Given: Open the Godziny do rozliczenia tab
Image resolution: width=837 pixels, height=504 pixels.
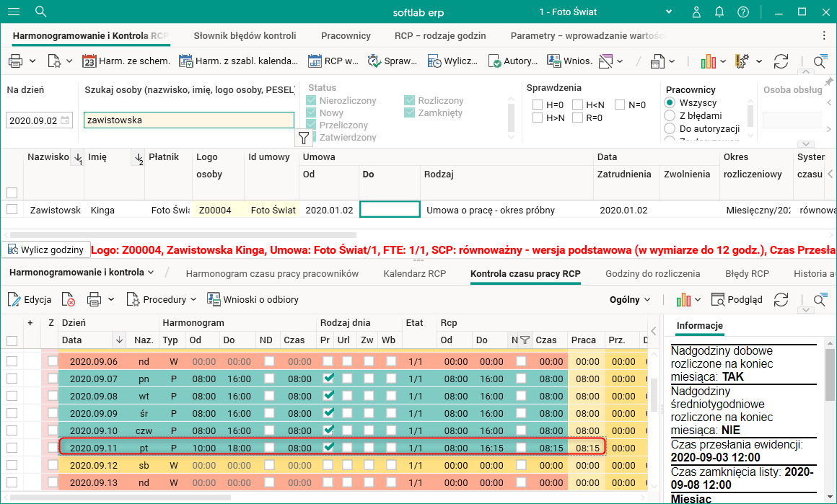Looking at the screenshot, I should 652,273.
